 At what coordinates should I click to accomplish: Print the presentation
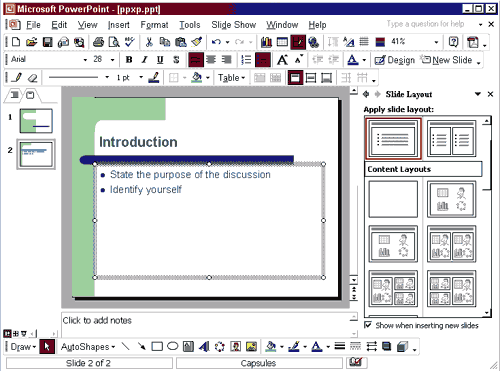click(x=98, y=42)
